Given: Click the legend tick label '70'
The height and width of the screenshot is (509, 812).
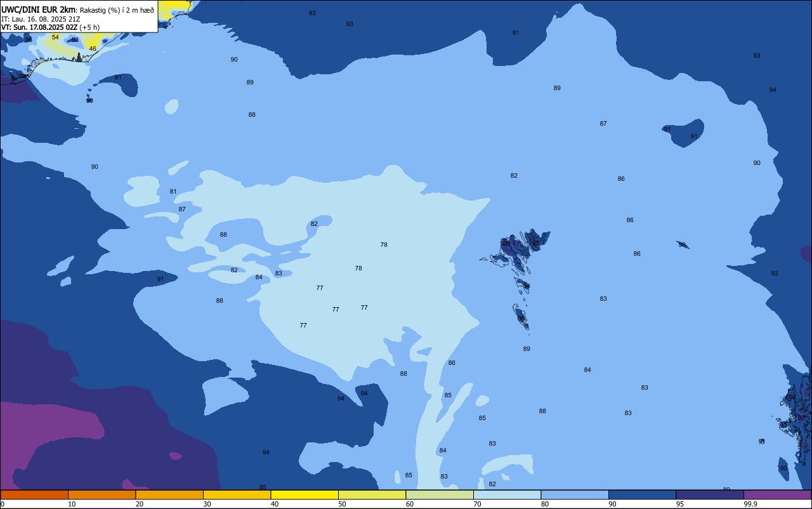Looking at the screenshot, I should click(x=477, y=504).
